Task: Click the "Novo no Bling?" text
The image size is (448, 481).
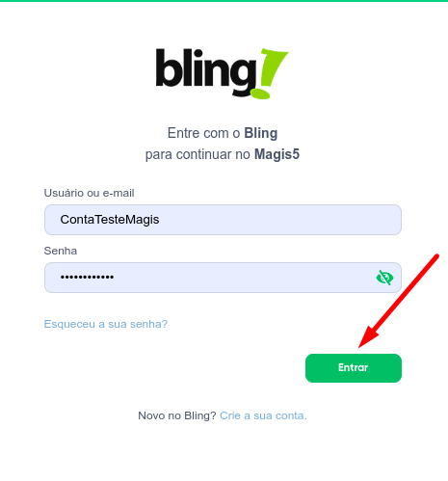Action: point(177,415)
